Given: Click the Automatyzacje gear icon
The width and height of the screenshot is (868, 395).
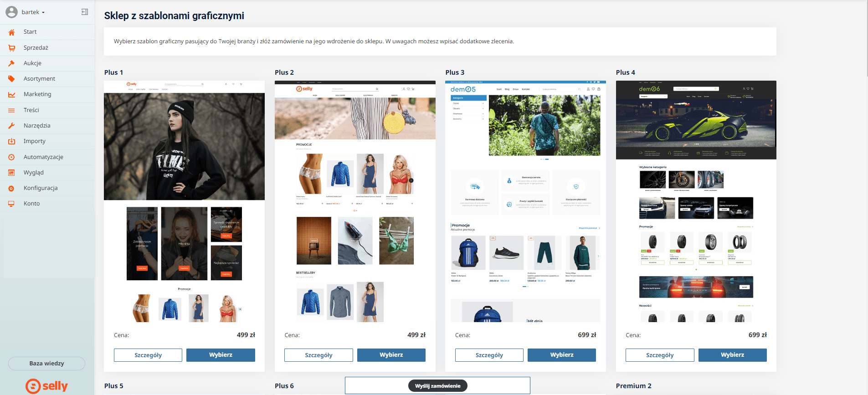Looking at the screenshot, I should [12, 157].
